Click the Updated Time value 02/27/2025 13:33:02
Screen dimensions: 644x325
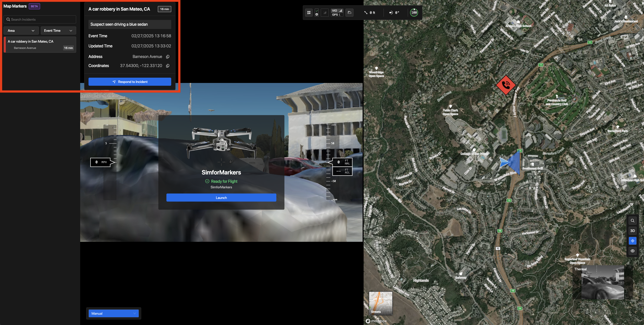[x=151, y=46]
